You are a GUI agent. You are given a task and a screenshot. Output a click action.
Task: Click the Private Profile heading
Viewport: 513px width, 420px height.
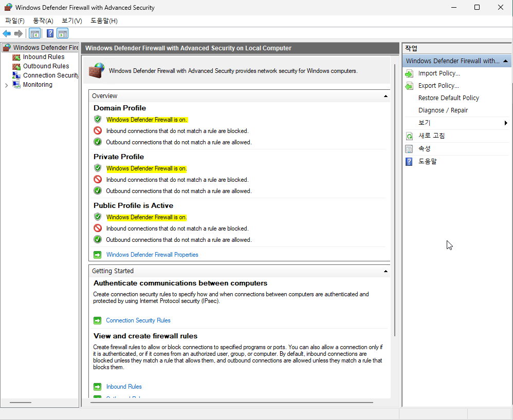click(x=119, y=157)
